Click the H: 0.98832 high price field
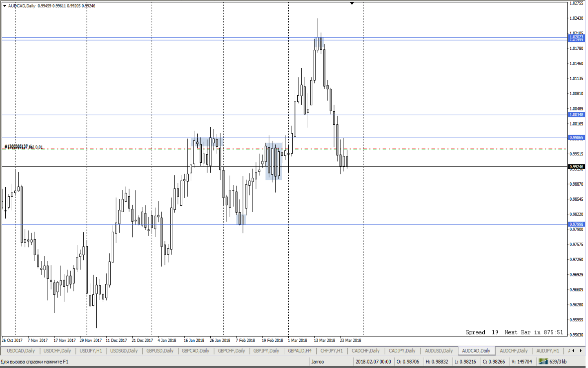The image size is (588, 368). coord(437,361)
